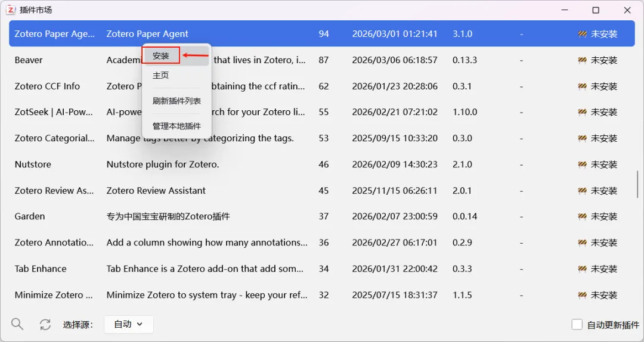Select the Beaver plugin name
Image resolution: width=644 pixels, height=342 pixels.
tap(29, 60)
